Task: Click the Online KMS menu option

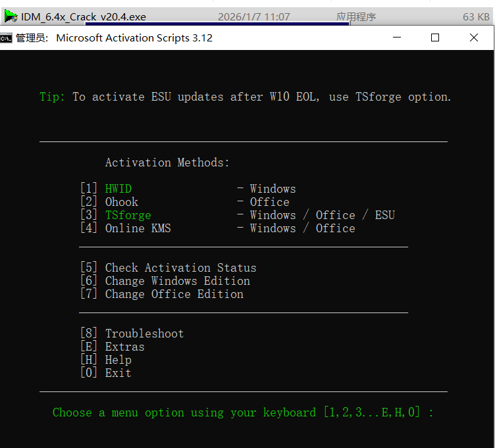Action: point(138,228)
